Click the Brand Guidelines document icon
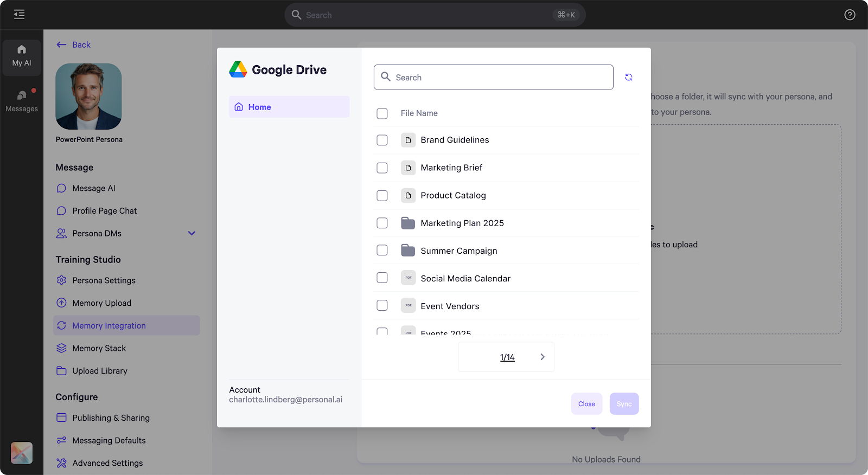Viewport: 868px width, 475px height. coord(409,140)
